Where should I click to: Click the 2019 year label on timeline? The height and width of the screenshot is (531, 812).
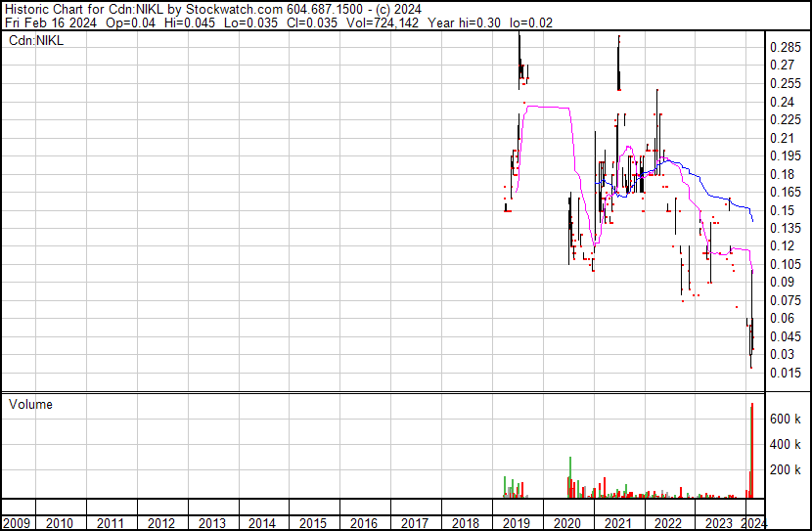(516, 523)
